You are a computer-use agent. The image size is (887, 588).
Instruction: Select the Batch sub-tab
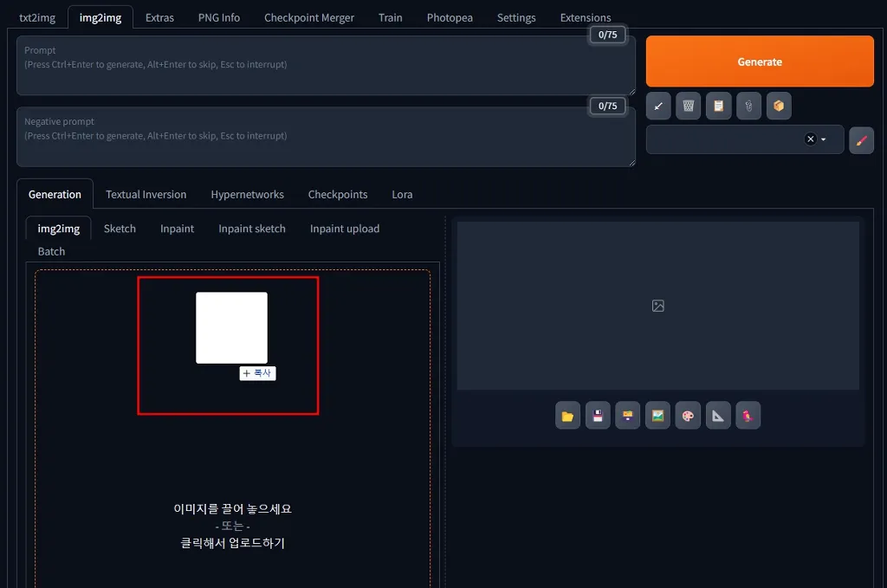50,251
